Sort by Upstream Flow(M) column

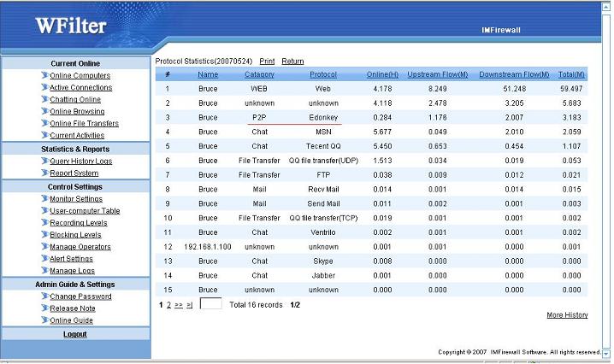tap(437, 74)
